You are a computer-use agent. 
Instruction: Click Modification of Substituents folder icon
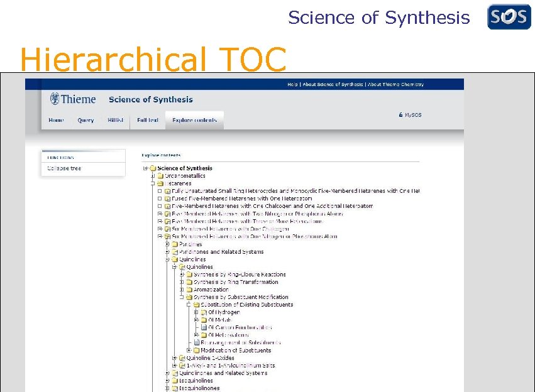coord(197,351)
